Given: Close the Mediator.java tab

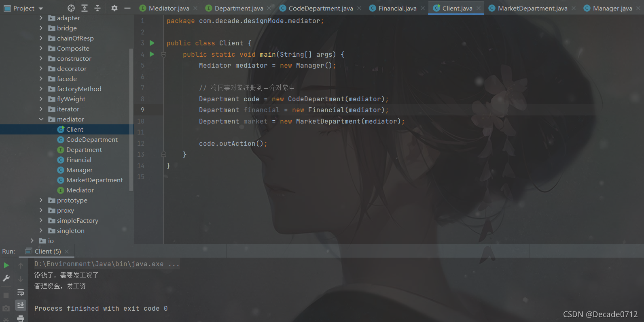Looking at the screenshot, I should (x=195, y=8).
